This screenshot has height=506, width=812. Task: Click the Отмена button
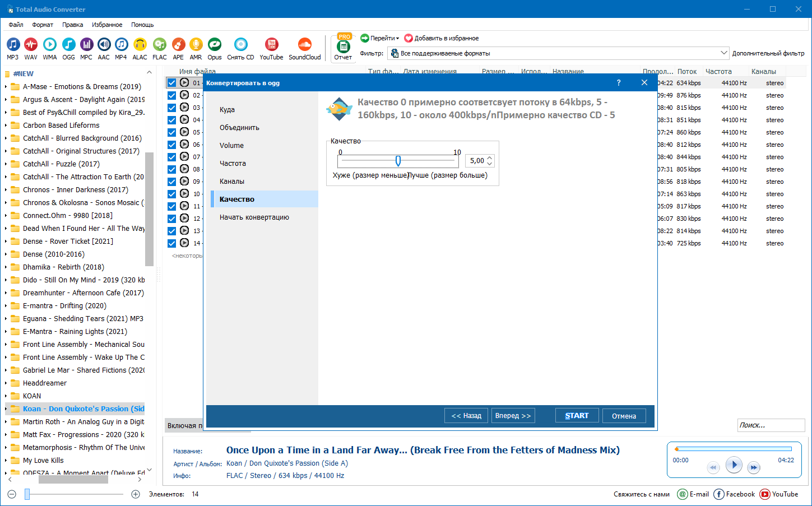tap(624, 416)
